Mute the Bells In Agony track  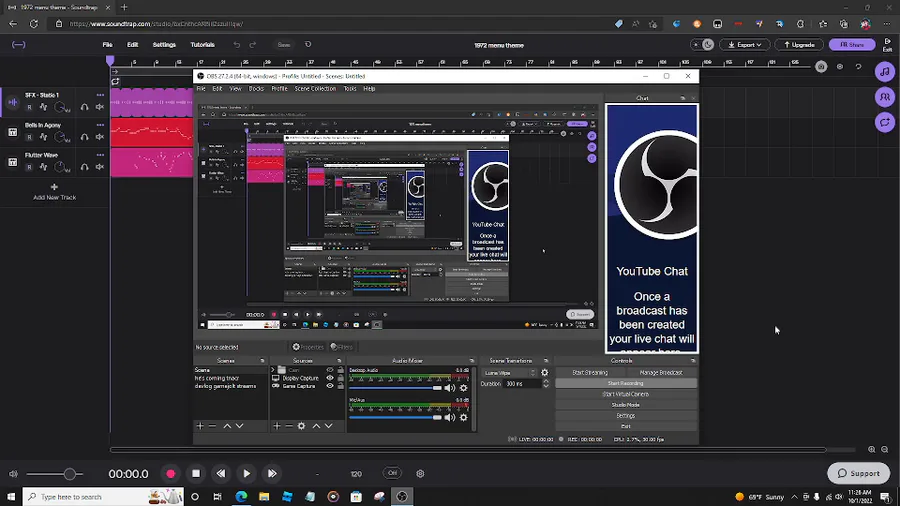[100, 137]
